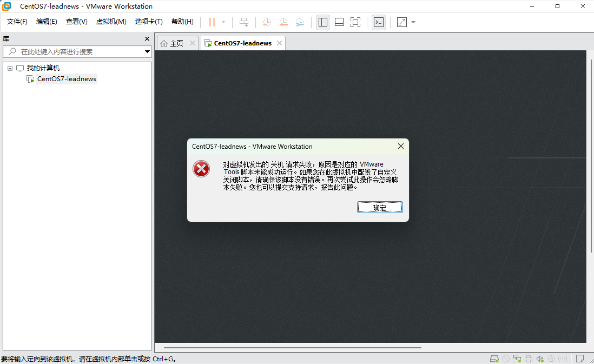The image size is (594, 364).
Task: Click the sound card status icon
Action: click(540, 358)
